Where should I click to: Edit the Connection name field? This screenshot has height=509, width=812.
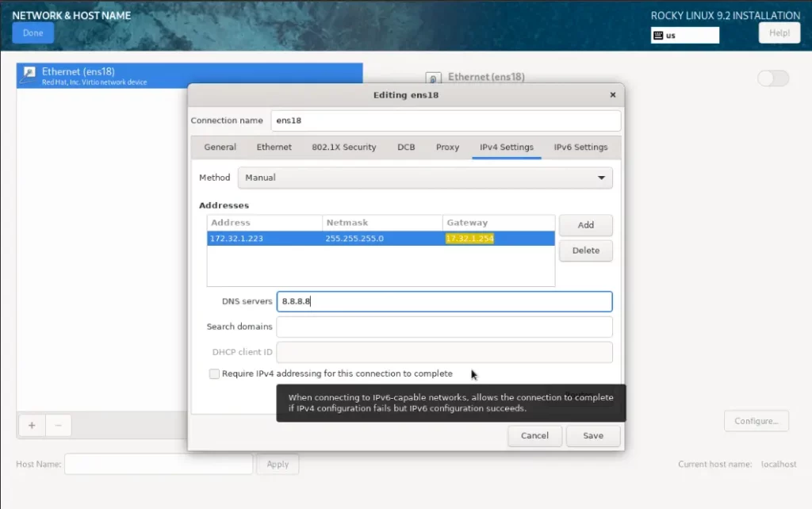point(446,121)
